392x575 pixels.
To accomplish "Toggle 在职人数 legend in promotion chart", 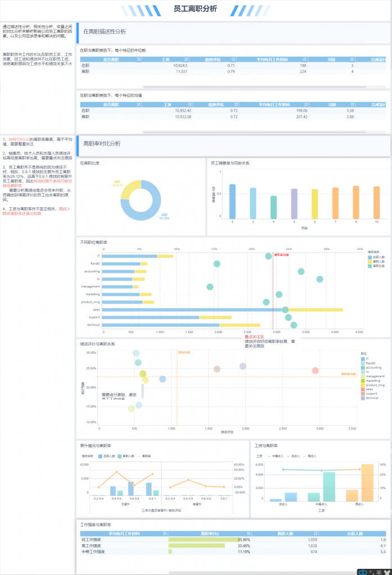I will click(x=106, y=456).
